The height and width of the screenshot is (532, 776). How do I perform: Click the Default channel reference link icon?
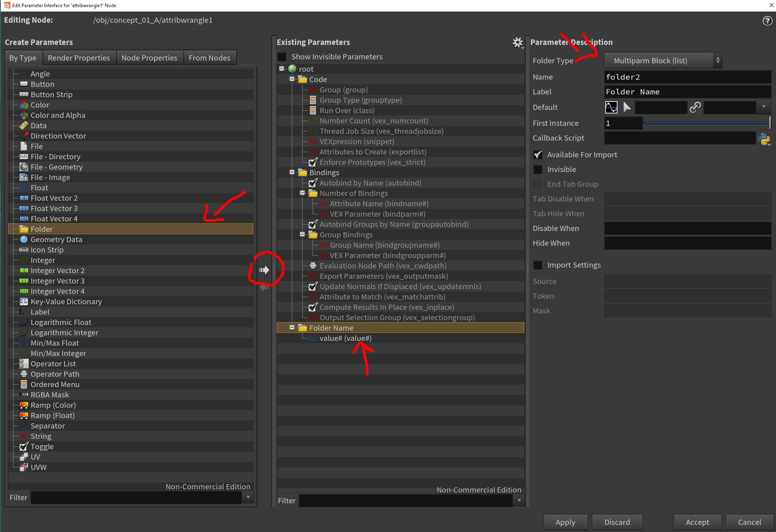[x=695, y=108]
